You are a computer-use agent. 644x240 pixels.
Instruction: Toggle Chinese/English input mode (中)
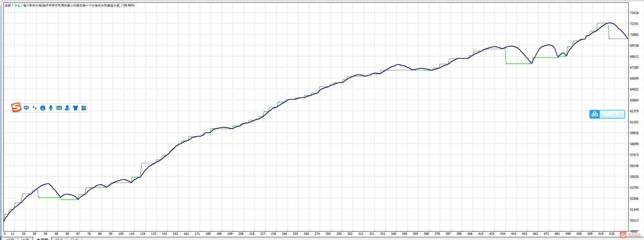point(26,108)
